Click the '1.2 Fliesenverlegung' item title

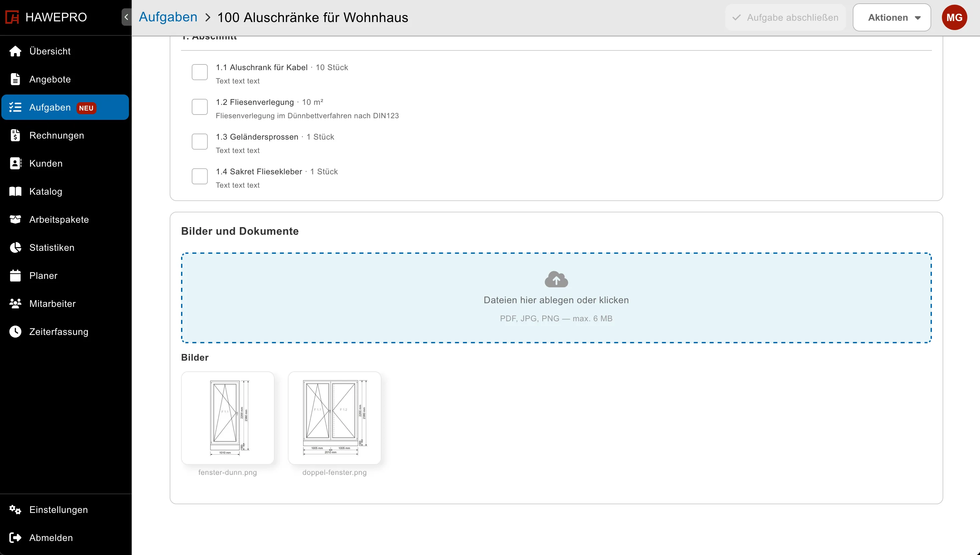(x=255, y=102)
